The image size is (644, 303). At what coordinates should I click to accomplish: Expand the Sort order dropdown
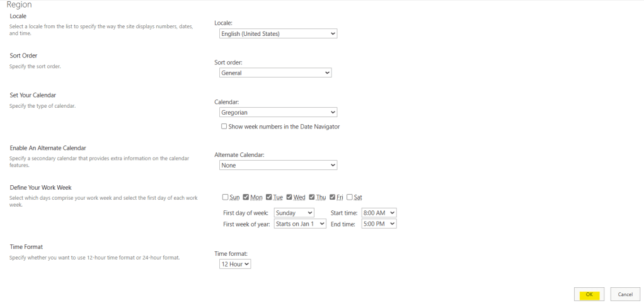point(275,73)
